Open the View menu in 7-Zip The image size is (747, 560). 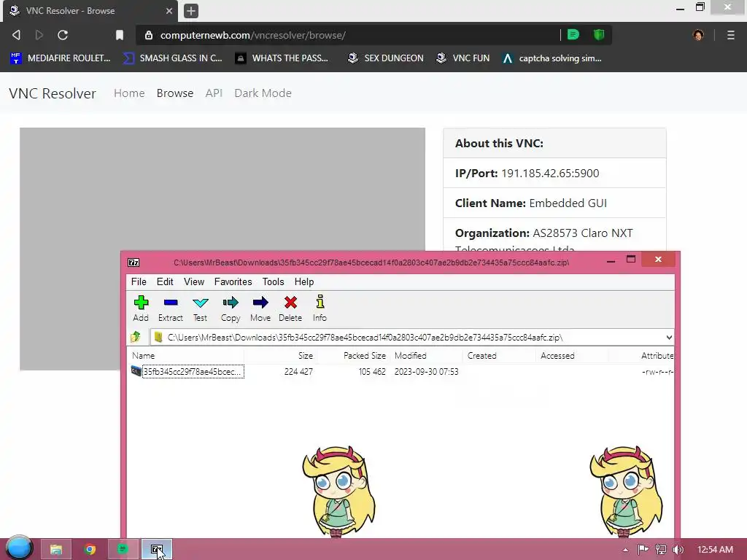(194, 282)
